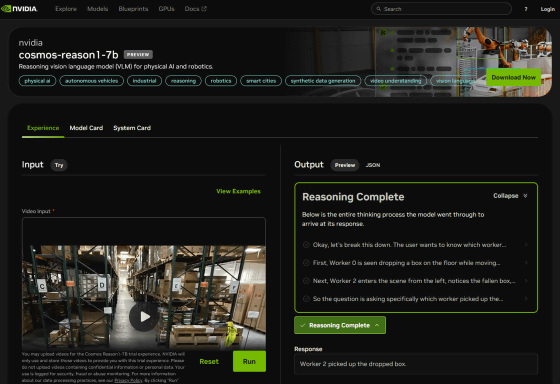Screen dimensions: 560x384
Task: Toggle the green Reasoning Complete dropdown button
Action: click(x=340, y=325)
